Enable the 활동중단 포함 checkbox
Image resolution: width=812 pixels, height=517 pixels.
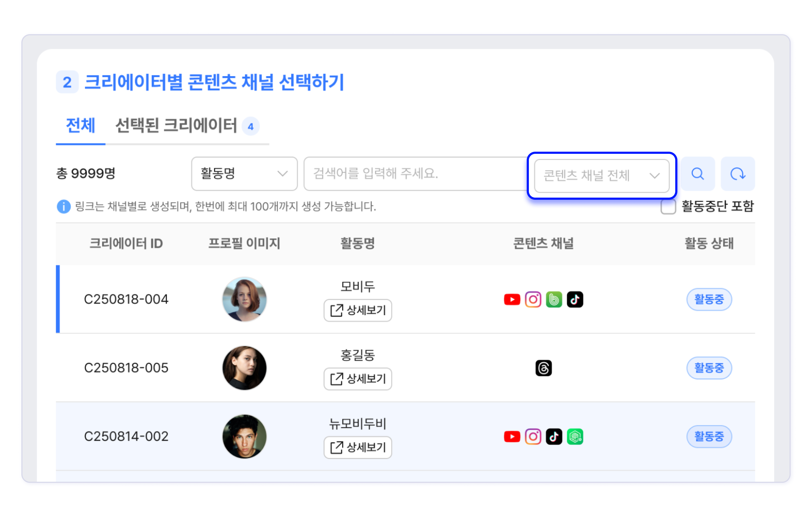[x=668, y=206]
